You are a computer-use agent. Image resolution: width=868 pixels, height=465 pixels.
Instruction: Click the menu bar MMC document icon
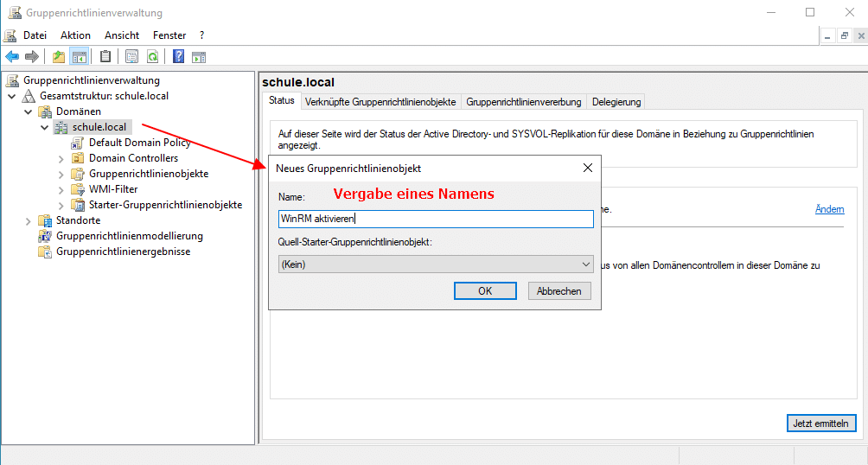[x=10, y=35]
